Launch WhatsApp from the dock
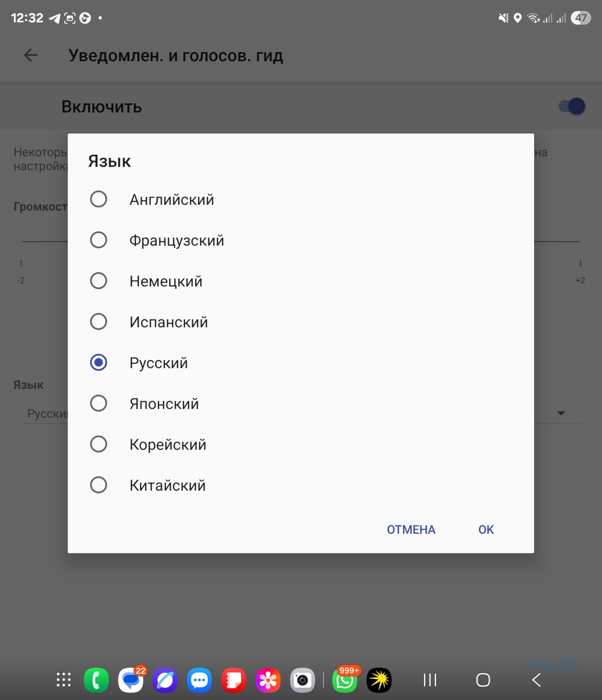The image size is (602, 700). tap(345, 680)
